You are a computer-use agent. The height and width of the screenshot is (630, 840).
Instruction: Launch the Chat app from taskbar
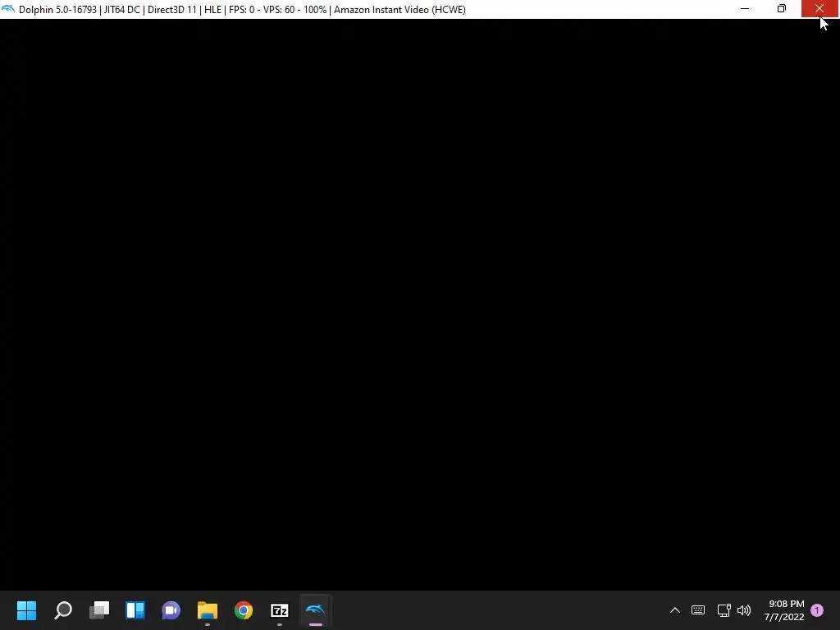171,610
